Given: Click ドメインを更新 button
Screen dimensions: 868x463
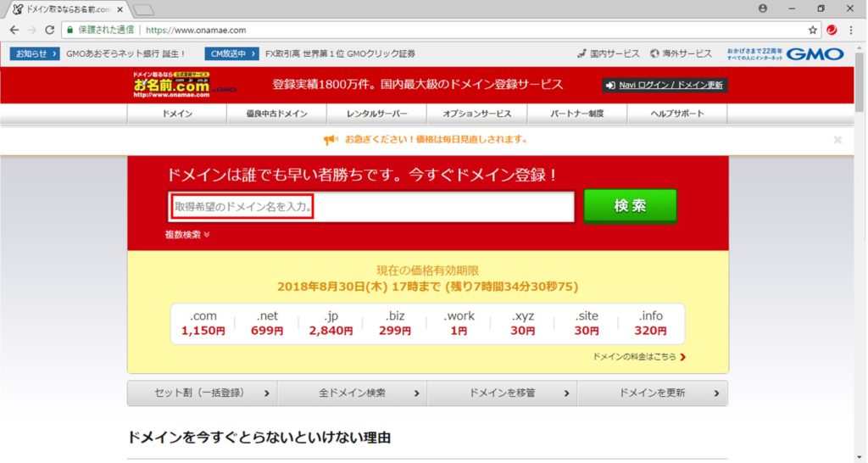Looking at the screenshot, I should (x=653, y=393).
